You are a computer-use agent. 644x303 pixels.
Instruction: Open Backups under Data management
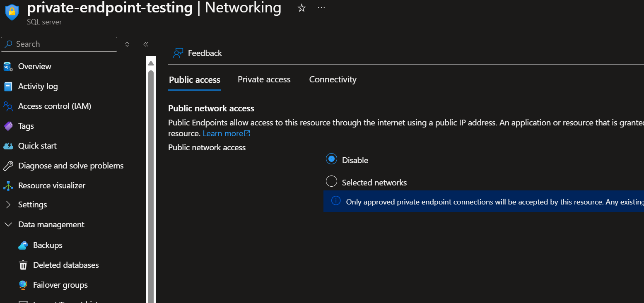click(48, 245)
